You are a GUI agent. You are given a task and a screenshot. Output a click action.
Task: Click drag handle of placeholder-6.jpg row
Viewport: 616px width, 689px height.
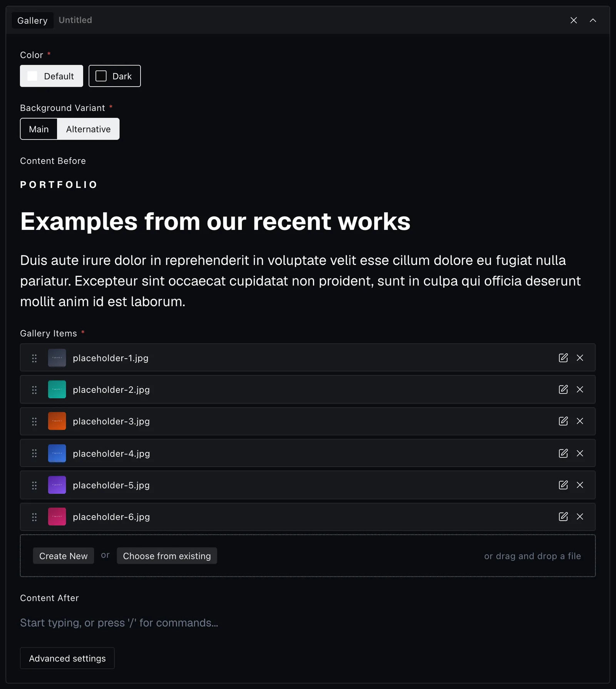coord(34,517)
